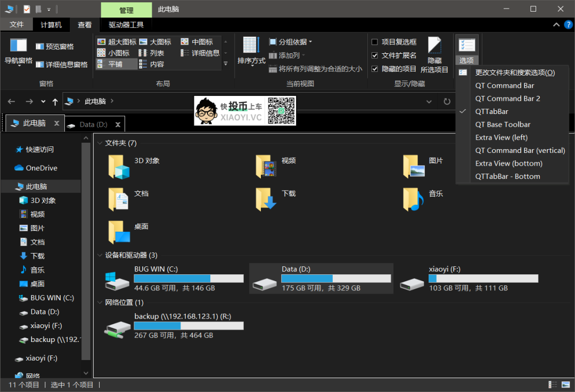Collapse the 网络位置 (1) group
This screenshot has width=575, height=392.
(100, 303)
